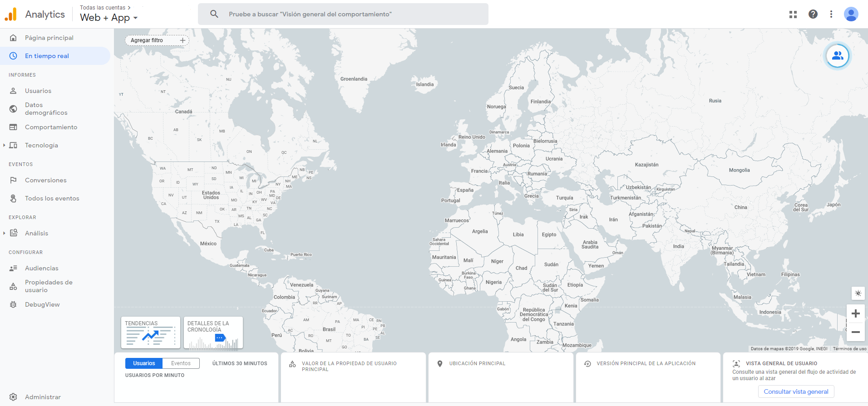
Task: Open the three-dot more options menu
Action: point(831,14)
